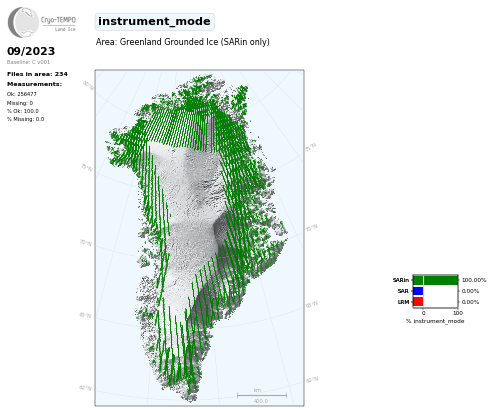Click the SARin legend label
The height and width of the screenshot is (410, 492).
click(x=401, y=280)
